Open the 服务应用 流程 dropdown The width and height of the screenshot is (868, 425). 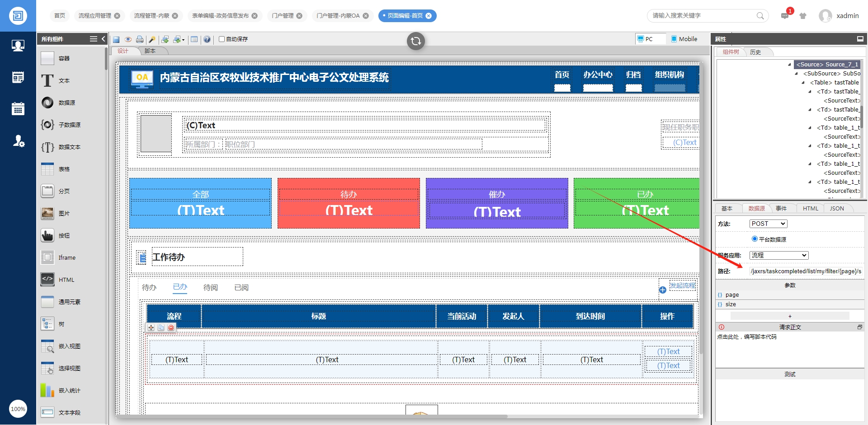coord(778,256)
